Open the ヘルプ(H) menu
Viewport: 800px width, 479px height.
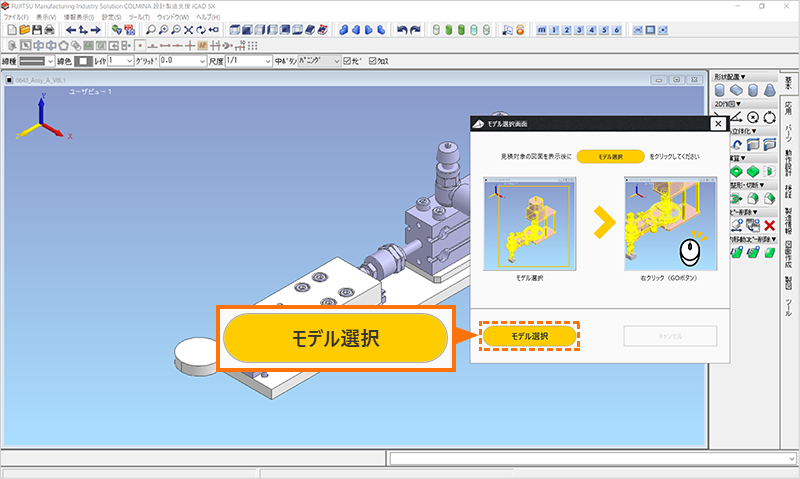click(208, 17)
